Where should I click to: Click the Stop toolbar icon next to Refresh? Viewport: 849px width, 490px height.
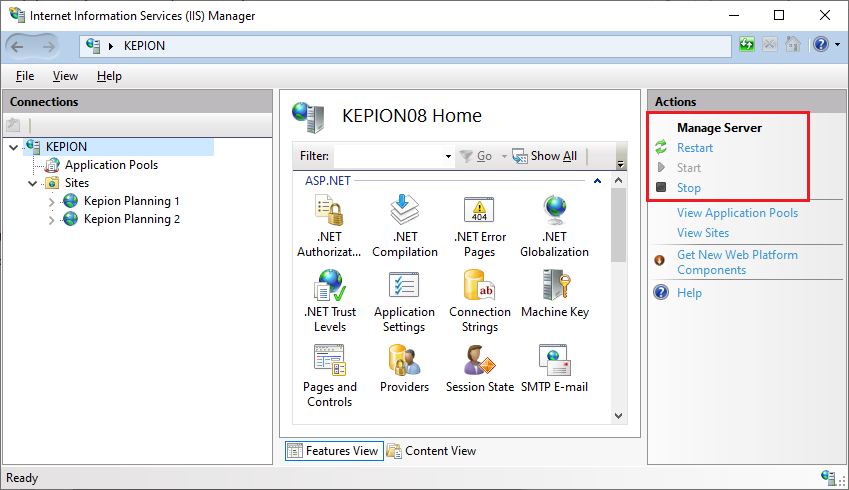(x=770, y=44)
